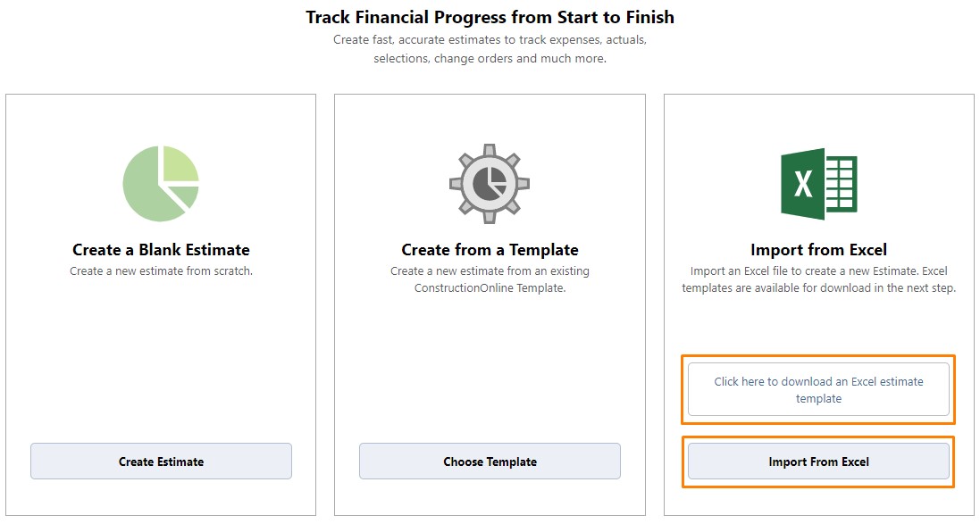980x524 pixels.
Task: Download the Excel estimate template
Action: pyautogui.click(x=818, y=390)
